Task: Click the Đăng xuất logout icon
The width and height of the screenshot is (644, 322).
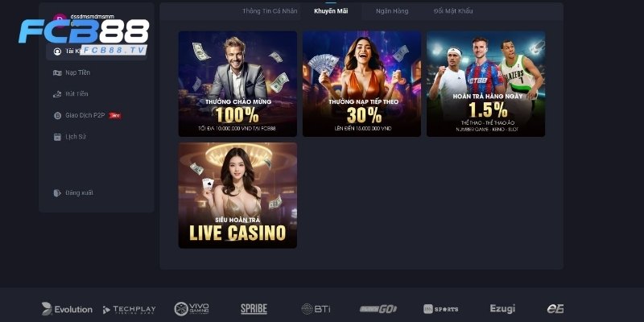Action: 57,192
